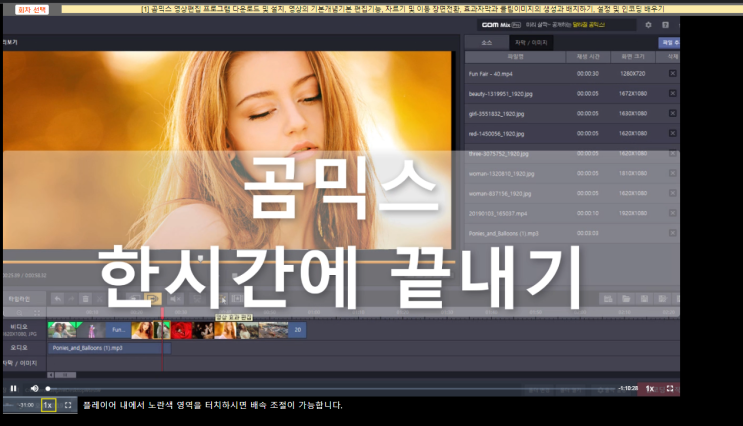Click the yellow-boxed 1x speed button
Screen dimensions: 743x426
click(48, 405)
